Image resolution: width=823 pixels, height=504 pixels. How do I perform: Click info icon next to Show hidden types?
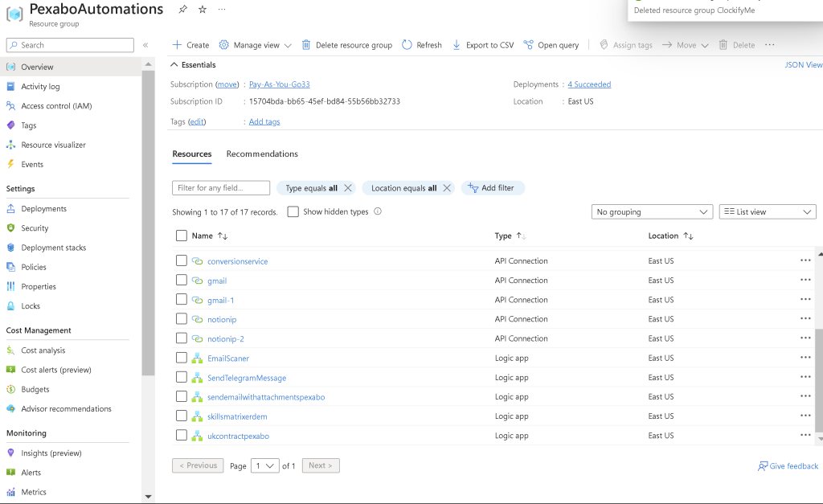pyautogui.click(x=378, y=211)
